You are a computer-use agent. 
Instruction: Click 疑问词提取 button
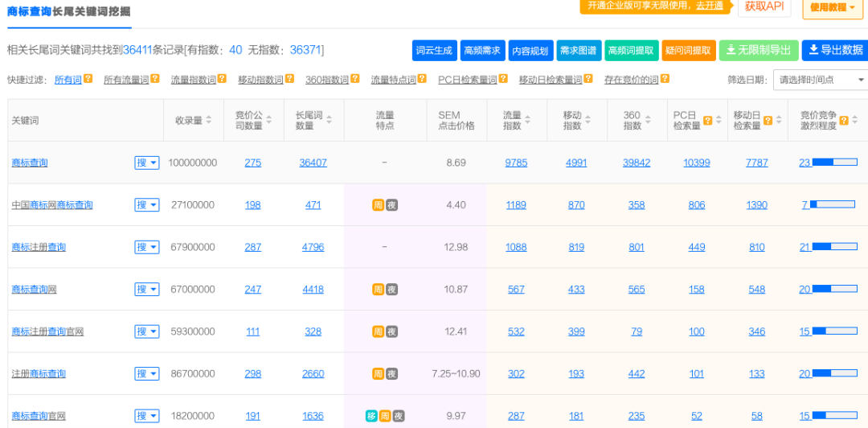coord(689,51)
